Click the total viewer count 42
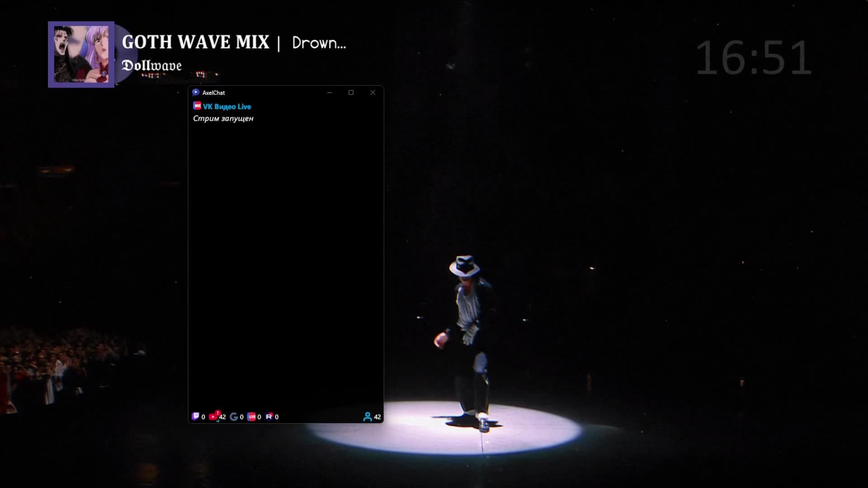This screenshot has width=868, height=488. (377, 417)
